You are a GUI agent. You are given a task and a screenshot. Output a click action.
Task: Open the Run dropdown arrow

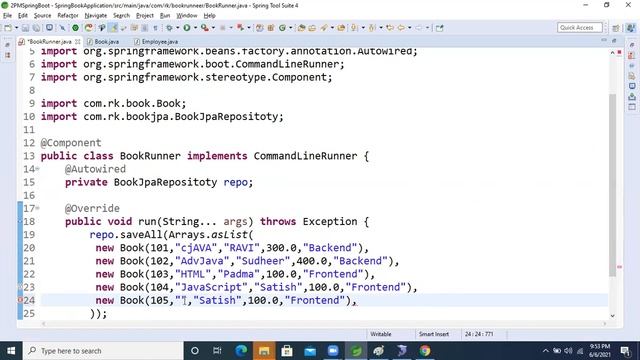click(195, 28)
